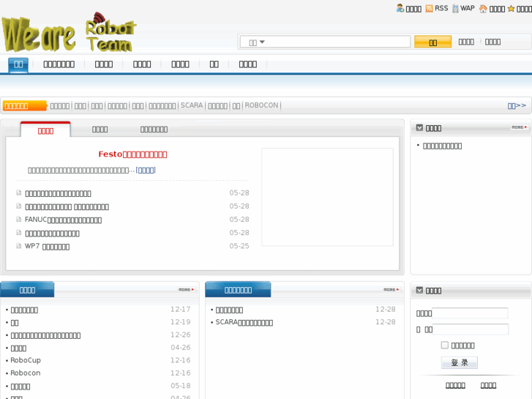Click checkmark icon in login panel header
This screenshot has height=399, width=532.
(420, 290)
